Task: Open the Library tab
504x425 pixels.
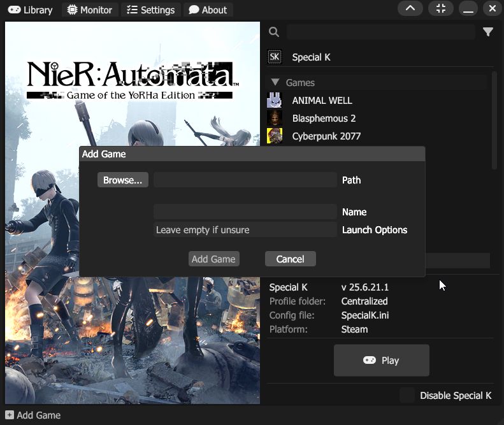Action: tap(30, 10)
